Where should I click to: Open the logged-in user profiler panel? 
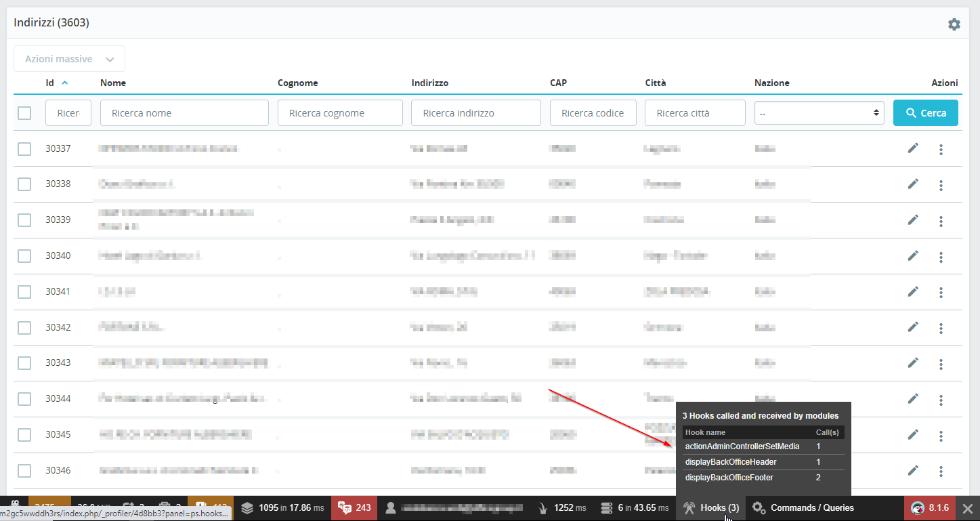click(x=454, y=508)
